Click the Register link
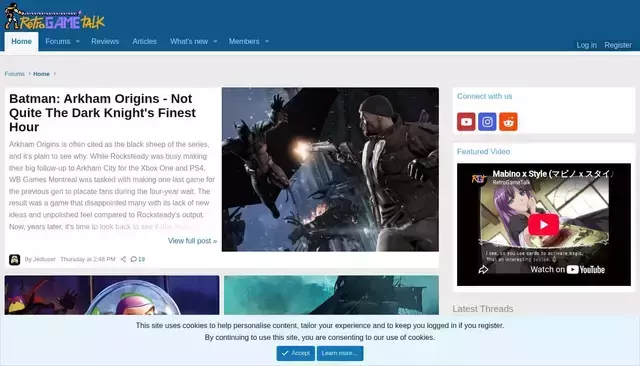Screen dimensions: 640x366 tap(618, 45)
